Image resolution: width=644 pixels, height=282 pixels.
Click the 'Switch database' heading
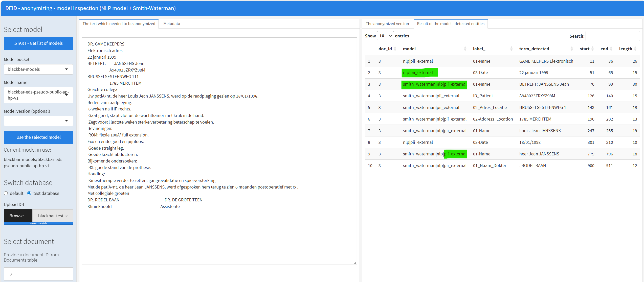[x=28, y=183]
